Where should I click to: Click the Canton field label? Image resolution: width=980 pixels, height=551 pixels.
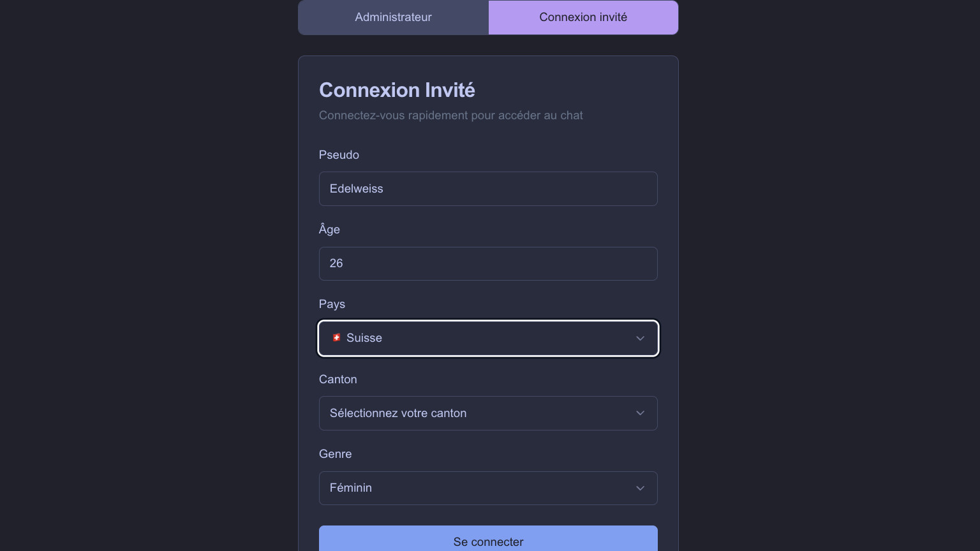point(338,379)
